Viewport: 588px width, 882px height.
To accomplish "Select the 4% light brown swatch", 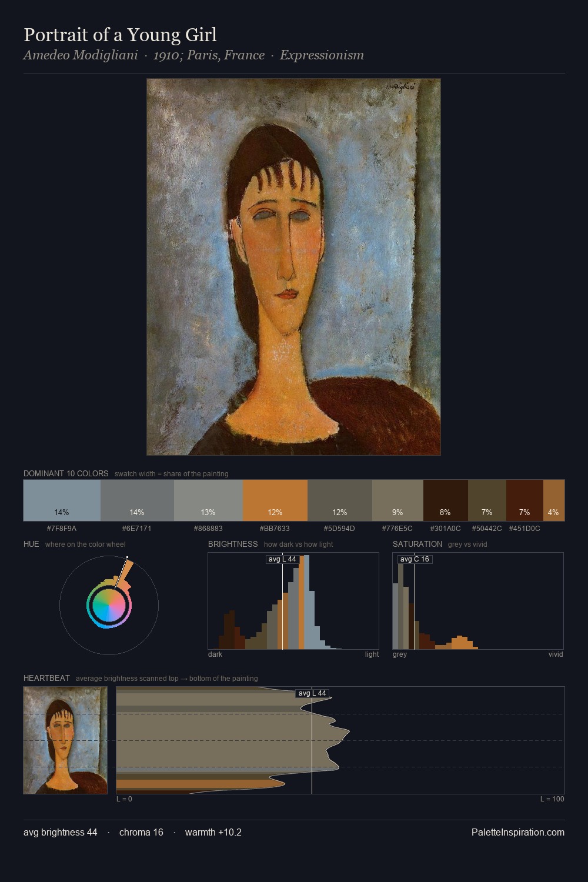I will (554, 500).
